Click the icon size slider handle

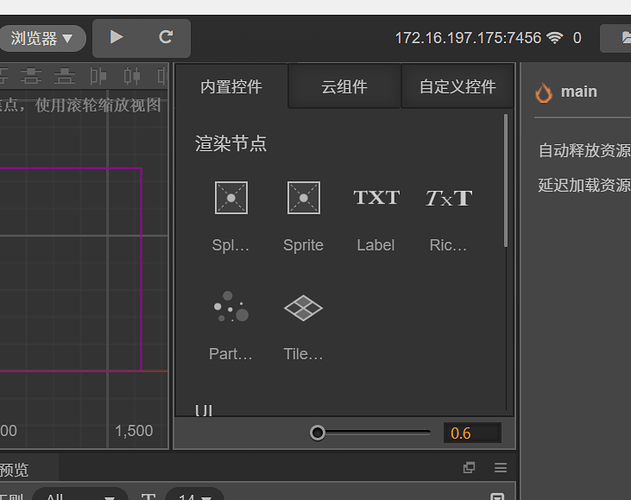(x=318, y=433)
